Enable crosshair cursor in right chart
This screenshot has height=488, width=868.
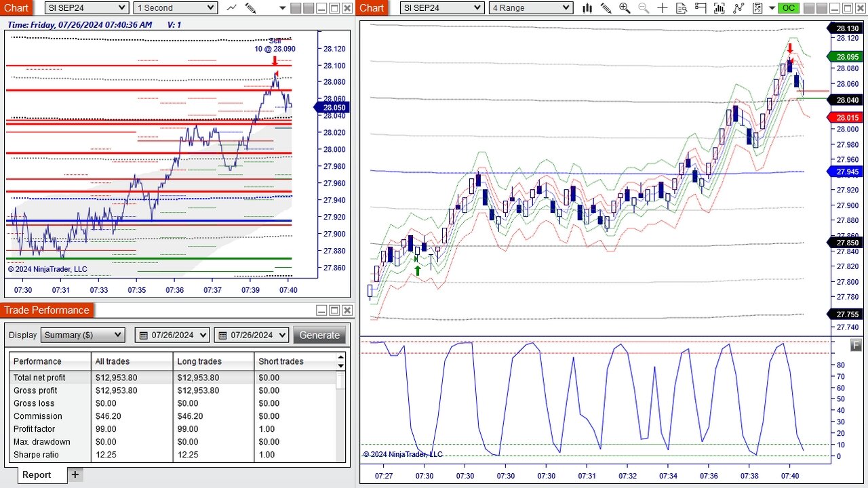pyautogui.click(x=663, y=8)
